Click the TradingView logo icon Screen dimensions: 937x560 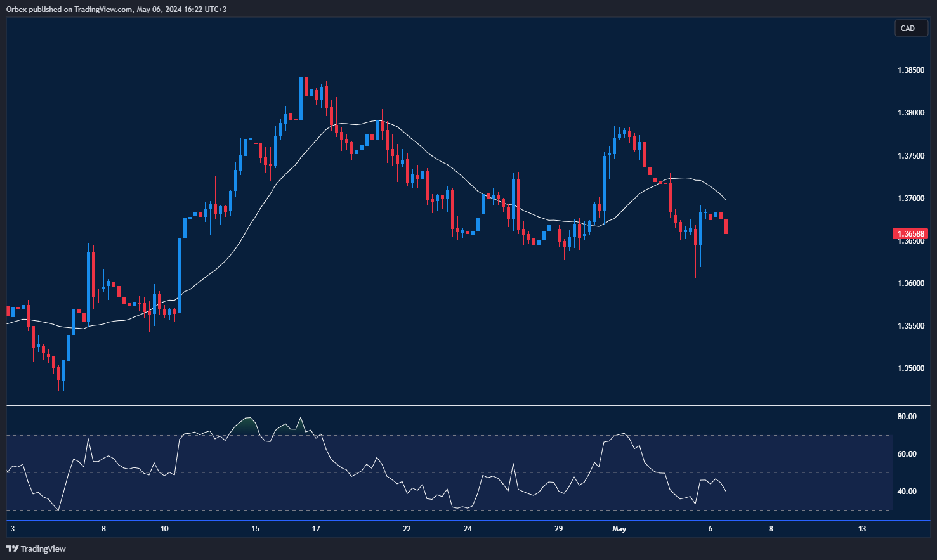pyautogui.click(x=11, y=549)
